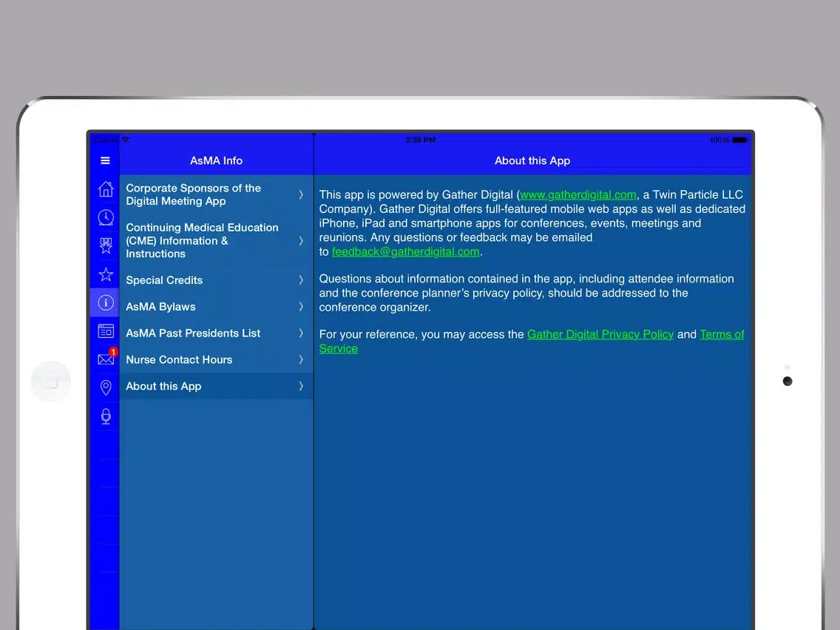Open the www.gatherdigital.com link
Screen dimensions: 840x630
[578, 194]
